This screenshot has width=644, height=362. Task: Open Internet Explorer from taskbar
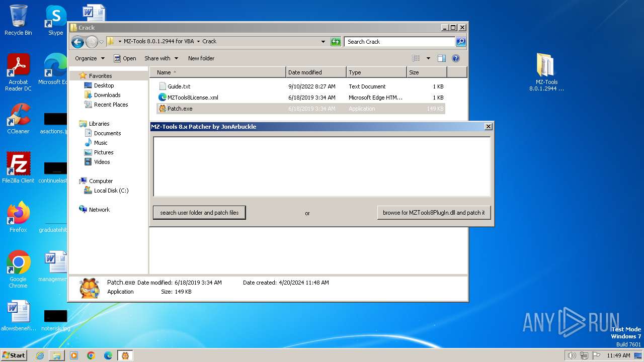[40, 355]
